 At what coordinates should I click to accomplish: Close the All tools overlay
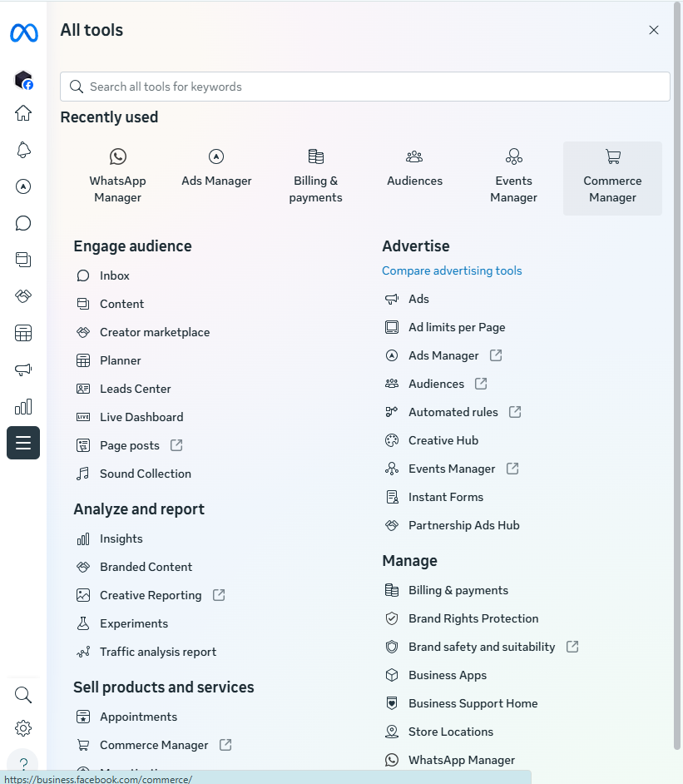click(654, 29)
